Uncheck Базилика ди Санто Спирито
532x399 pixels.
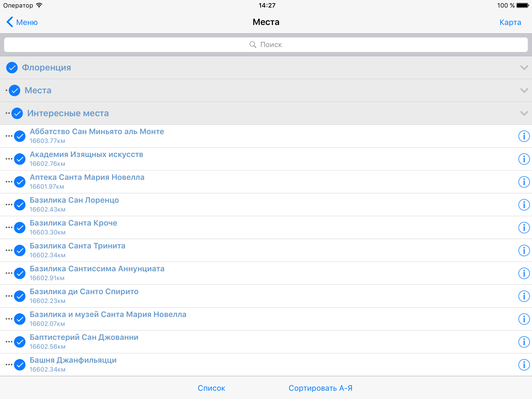tap(20, 296)
